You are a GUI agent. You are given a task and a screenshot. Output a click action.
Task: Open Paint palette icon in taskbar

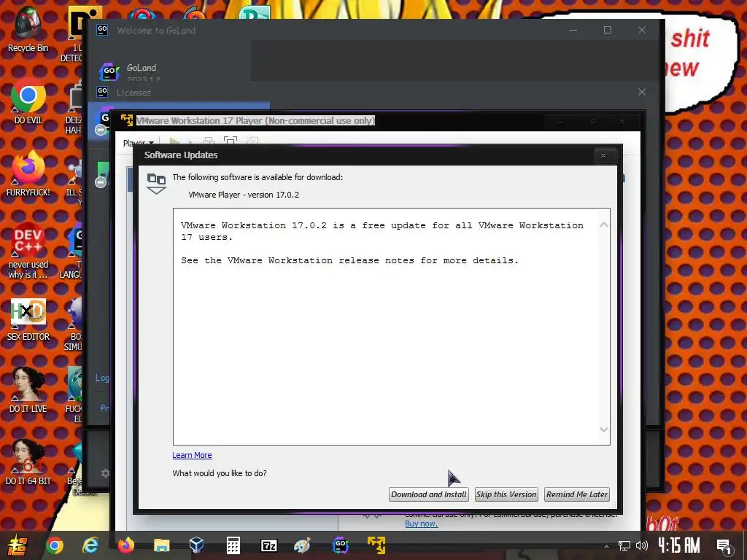pyautogui.click(x=303, y=545)
